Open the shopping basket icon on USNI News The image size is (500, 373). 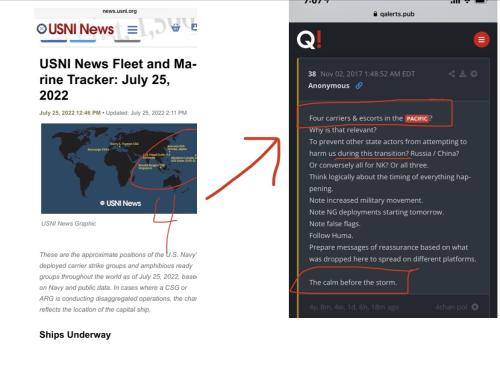tap(176, 28)
